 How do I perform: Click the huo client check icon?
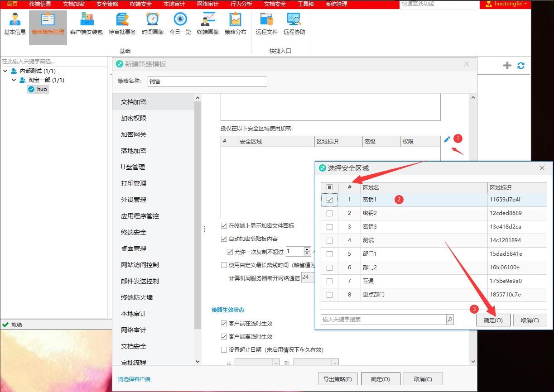[31, 89]
